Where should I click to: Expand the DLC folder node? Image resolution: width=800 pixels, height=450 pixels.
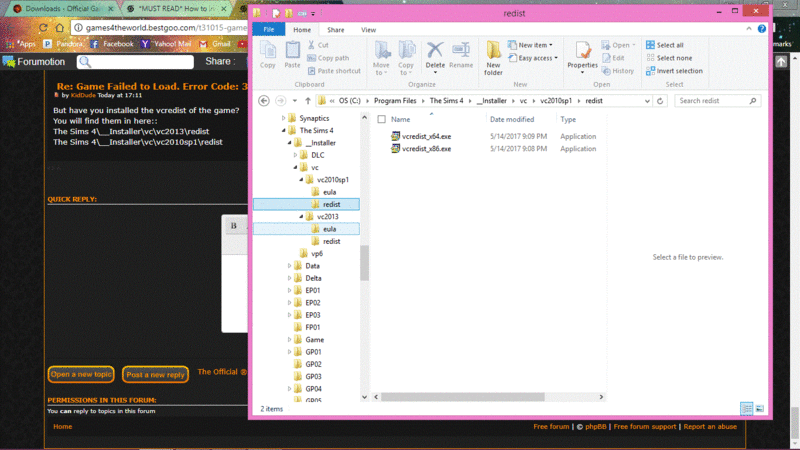[295, 155]
